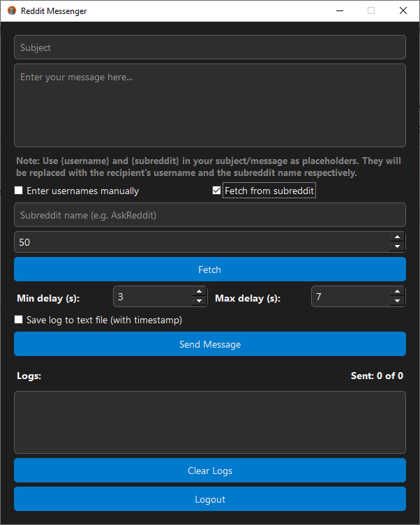Click the Subreddit name input field
Image resolution: width=420 pixels, height=525 pixels.
click(210, 214)
